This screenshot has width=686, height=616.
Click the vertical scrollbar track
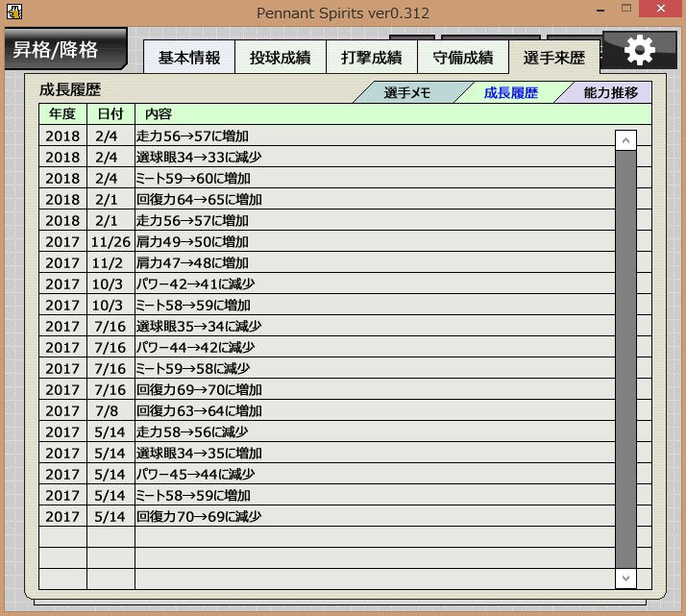625,358
